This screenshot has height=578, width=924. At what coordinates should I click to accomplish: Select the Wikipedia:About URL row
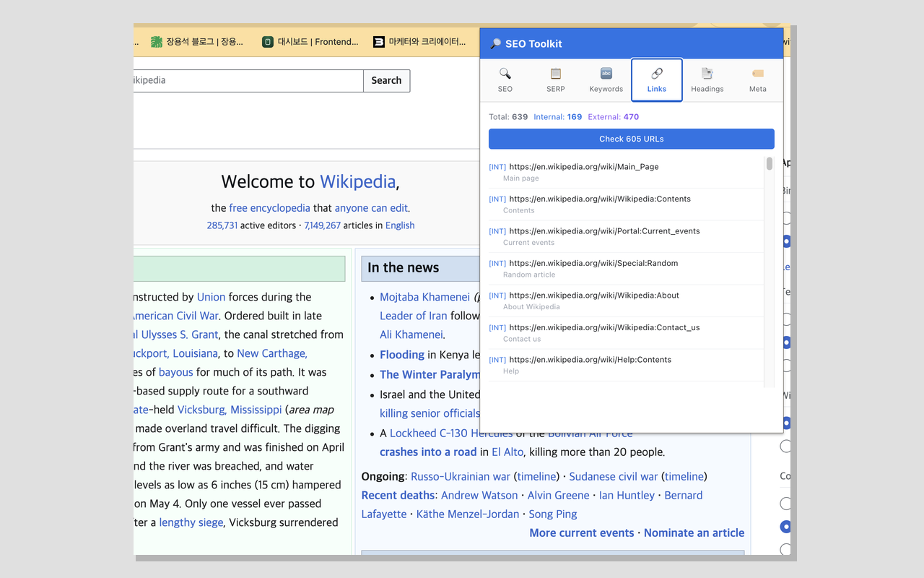pos(626,301)
